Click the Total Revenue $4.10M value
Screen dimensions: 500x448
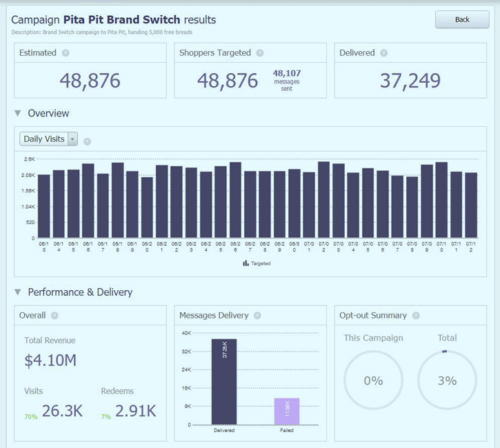[x=50, y=360]
